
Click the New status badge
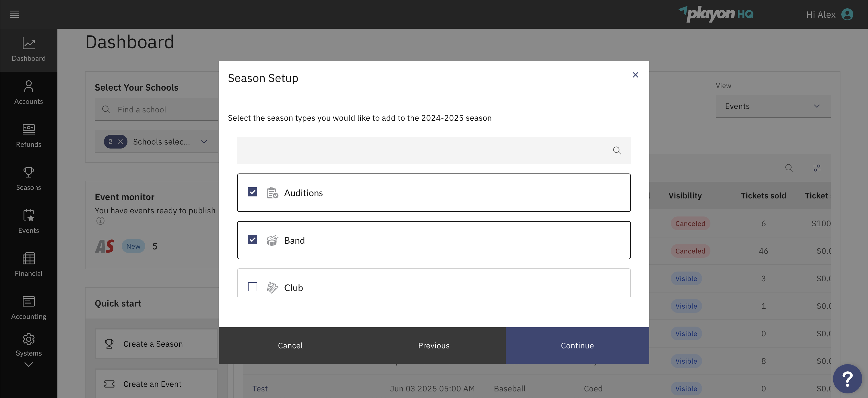click(133, 246)
